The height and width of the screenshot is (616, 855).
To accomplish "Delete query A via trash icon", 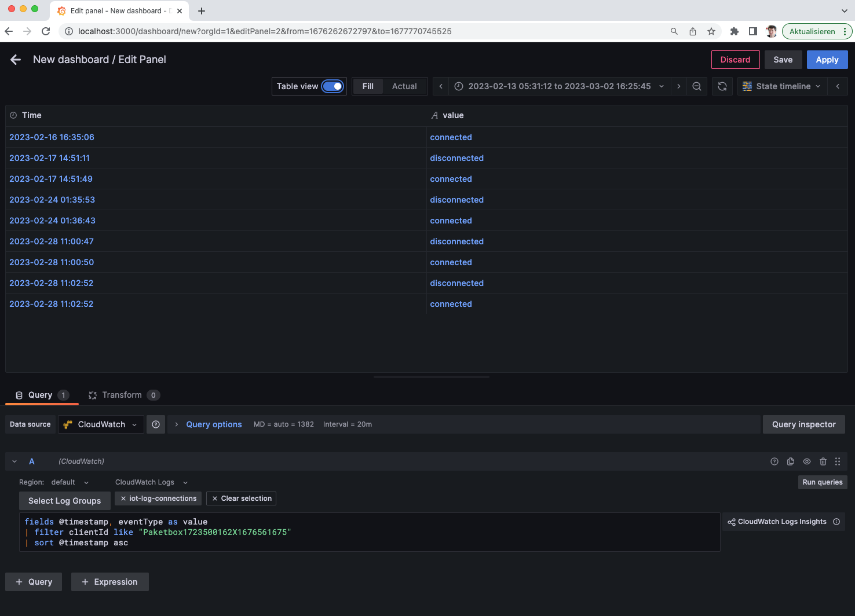I will pyautogui.click(x=823, y=461).
